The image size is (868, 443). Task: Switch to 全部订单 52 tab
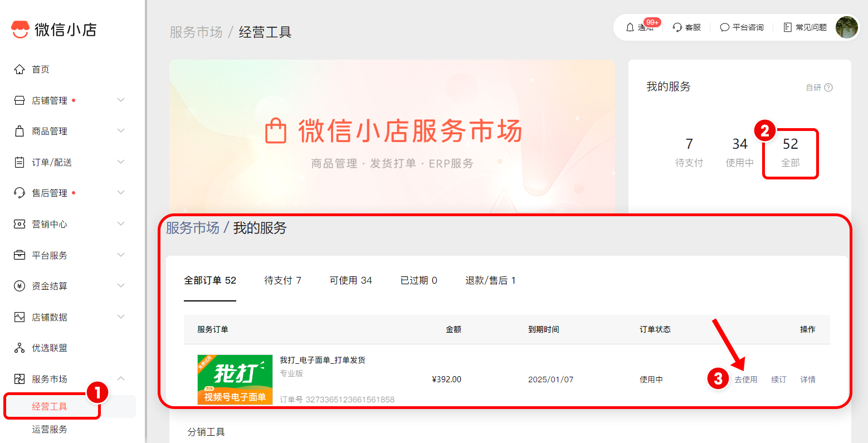210,280
